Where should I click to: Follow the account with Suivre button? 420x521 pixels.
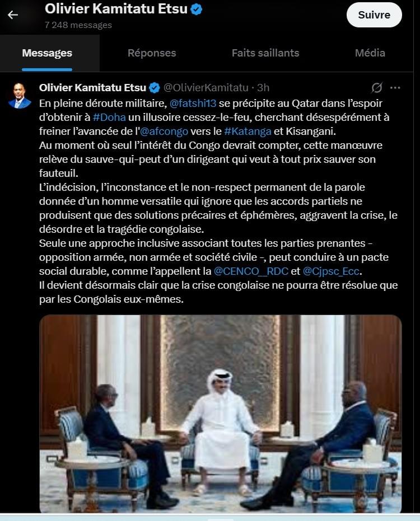(374, 15)
